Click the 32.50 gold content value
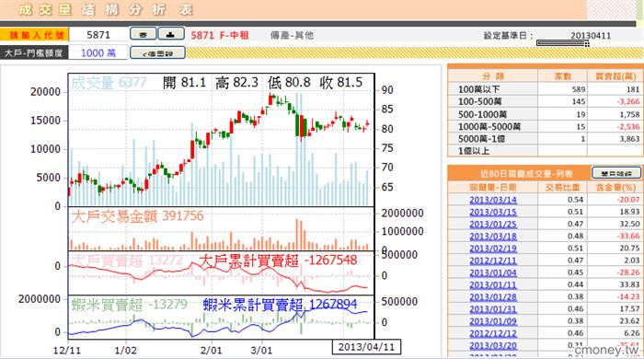The height and width of the screenshot is (359, 644). [x=629, y=224]
